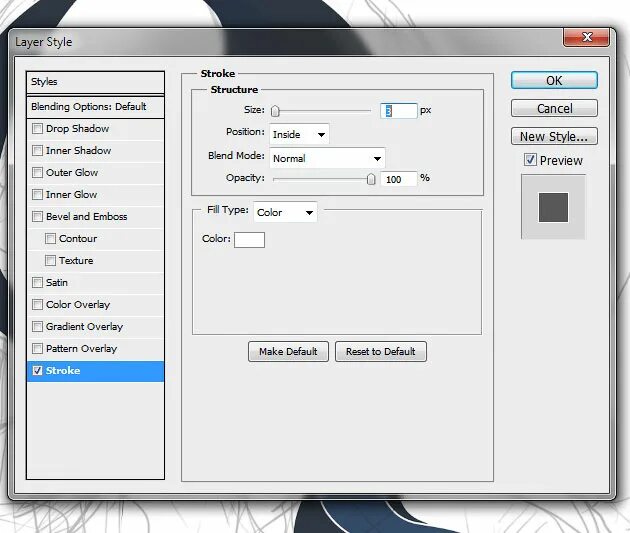Open the Blend Mode dropdown
Screen dimensions: 630x533
click(x=327, y=158)
